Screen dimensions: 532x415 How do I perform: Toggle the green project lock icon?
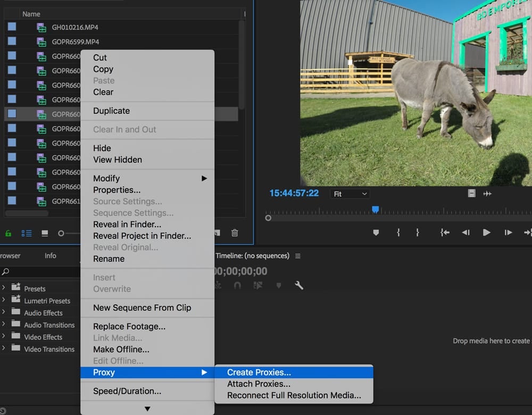pos(9,233)
